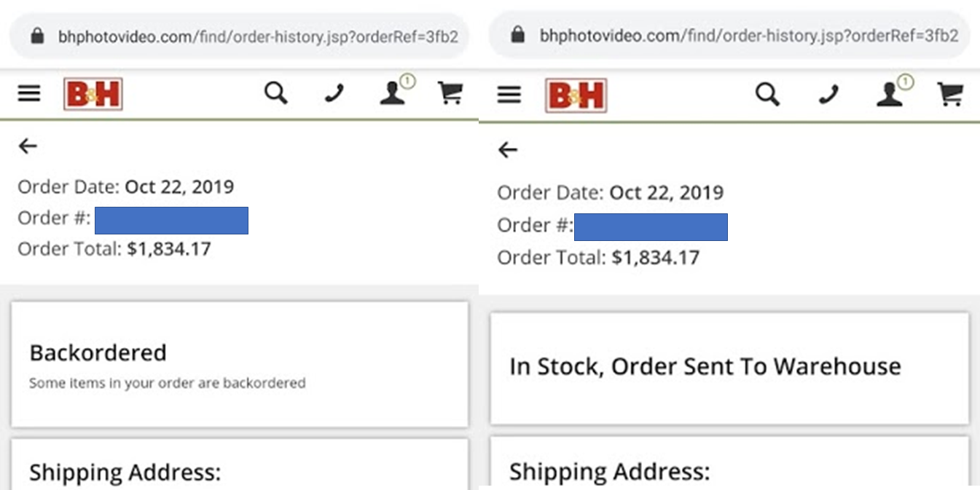
Task: Tap search magnifier in left screenshot
Action: point(275,93)
